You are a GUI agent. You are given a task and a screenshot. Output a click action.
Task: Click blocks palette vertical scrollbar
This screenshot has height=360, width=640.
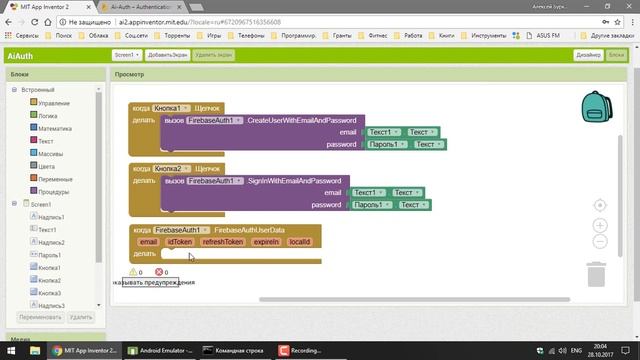tap(98, 178)
